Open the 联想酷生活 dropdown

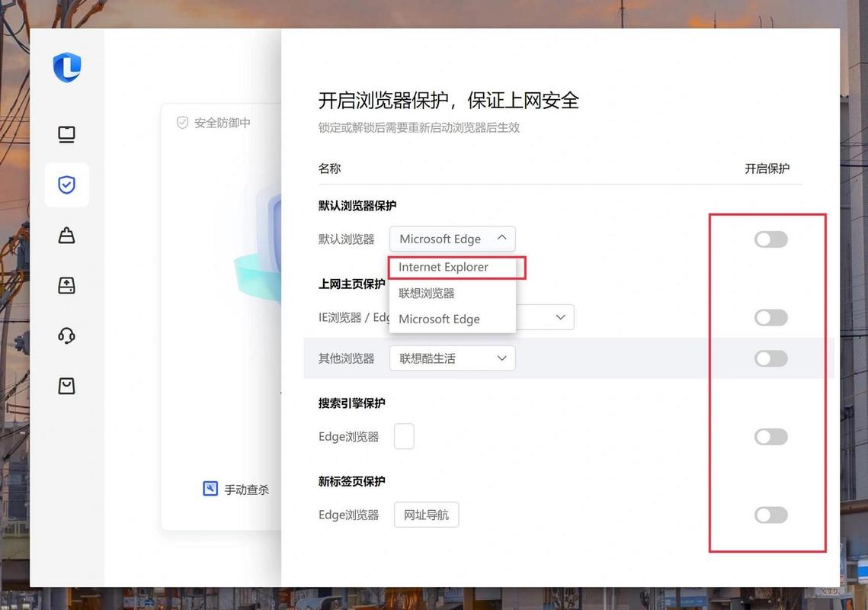point(452,358)
